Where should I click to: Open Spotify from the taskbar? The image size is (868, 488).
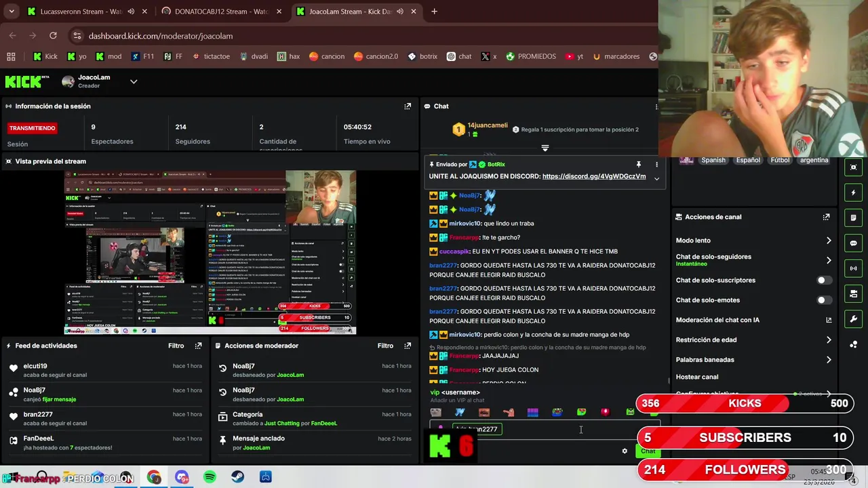(210, 477)
